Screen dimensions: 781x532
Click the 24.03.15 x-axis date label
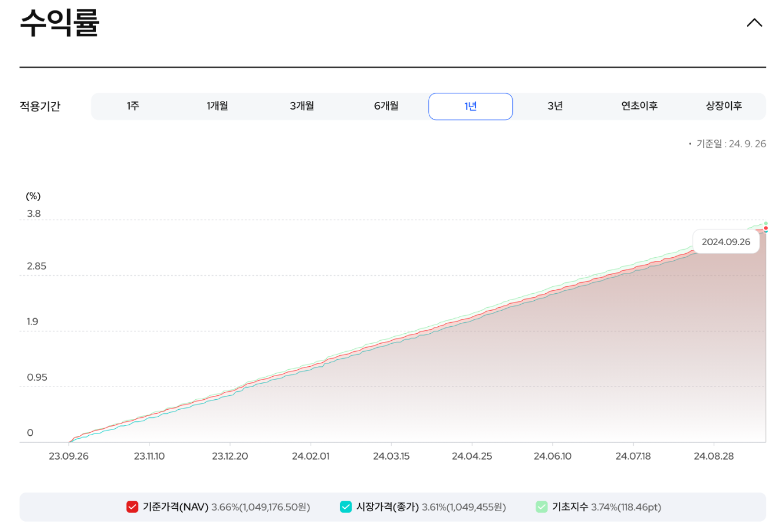click(x=391, y=456)
